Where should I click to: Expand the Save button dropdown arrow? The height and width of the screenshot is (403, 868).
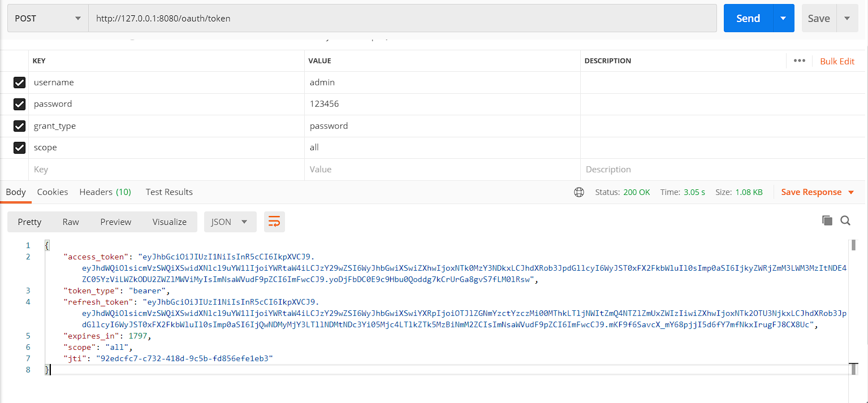[x=847, y=18]
